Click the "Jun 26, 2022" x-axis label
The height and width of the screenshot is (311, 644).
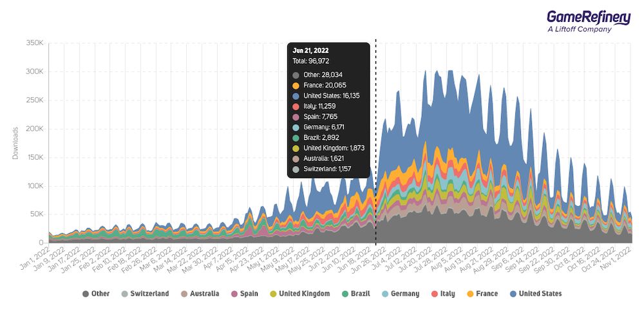pos(370,259)
